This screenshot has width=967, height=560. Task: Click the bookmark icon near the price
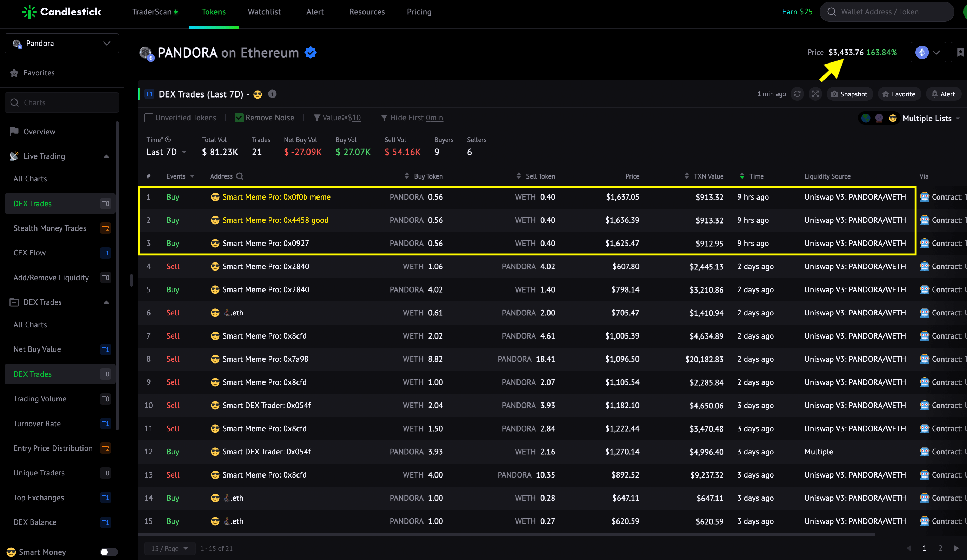(960, 53)
